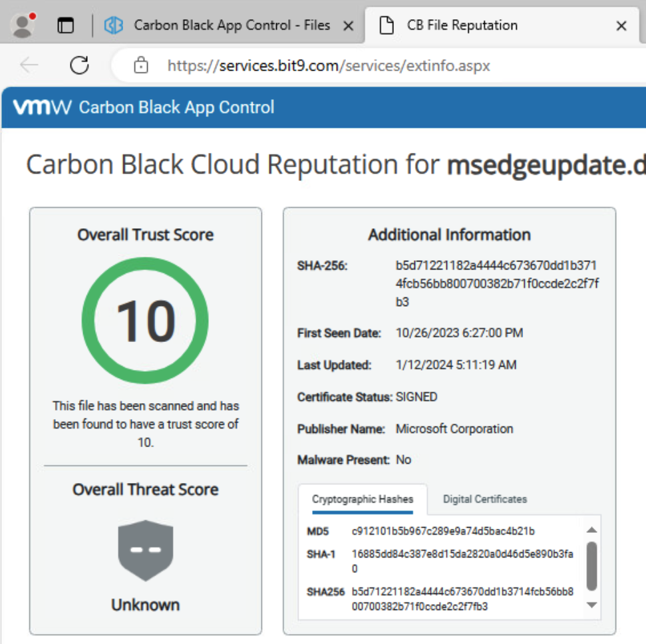The image size is (646, 644).
Task: Click the Additional Information heading
Action: 450,235
